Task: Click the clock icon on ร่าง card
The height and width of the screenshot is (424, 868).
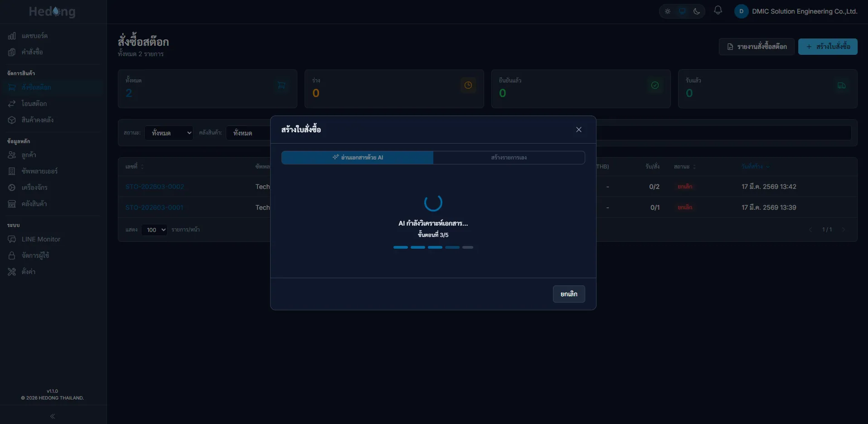Action: point(468,85)
